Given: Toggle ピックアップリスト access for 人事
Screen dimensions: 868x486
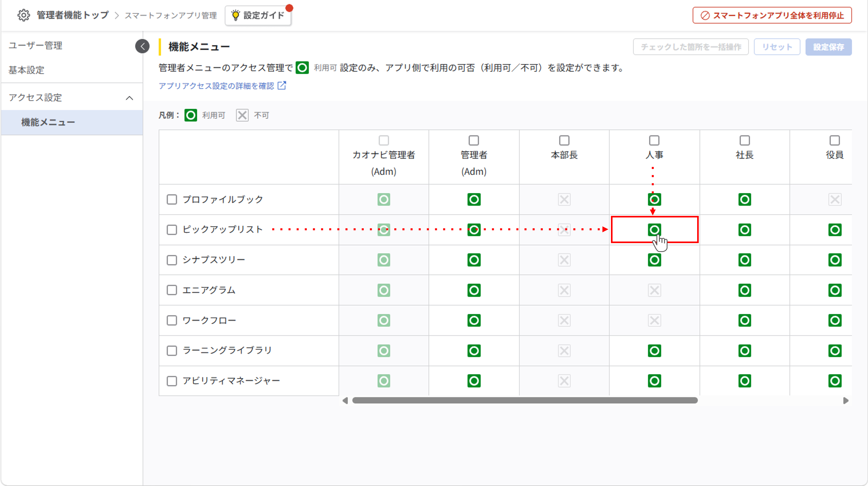Looking at the screenshot, I should [654, 230].
